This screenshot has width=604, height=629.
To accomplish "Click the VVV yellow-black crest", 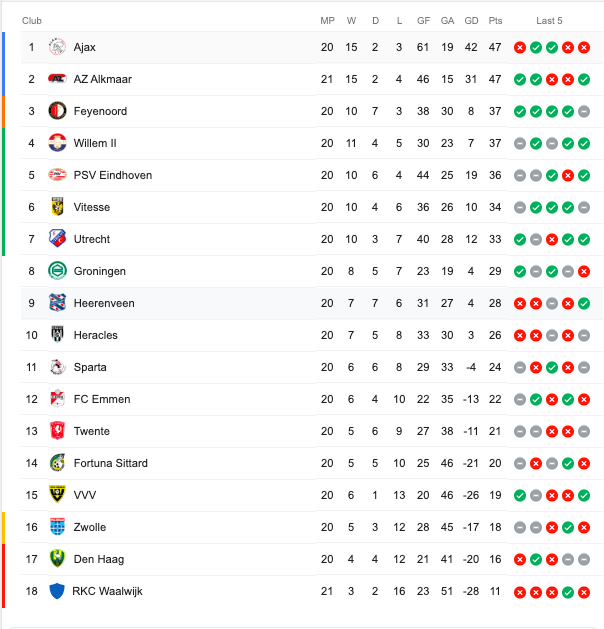I will tap(57, 495).
